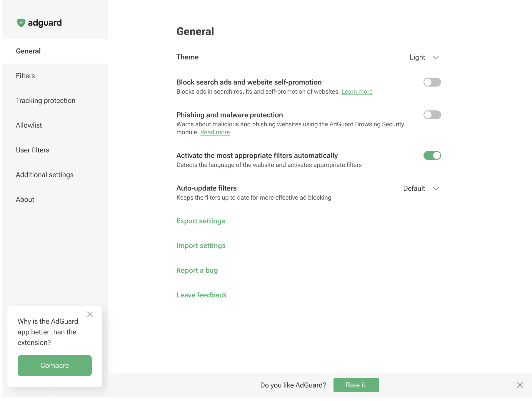Image resolution: width=532 pixels, height=401 pixels.
Task: Open Report a bug
Action: pos(197,271)
